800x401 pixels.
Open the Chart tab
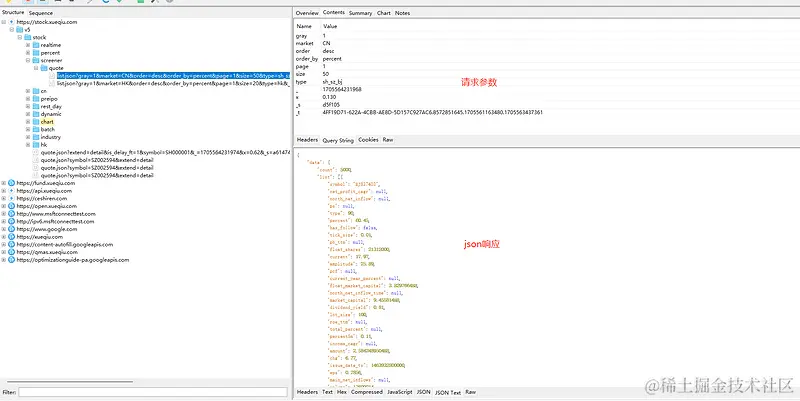point(384,13)
